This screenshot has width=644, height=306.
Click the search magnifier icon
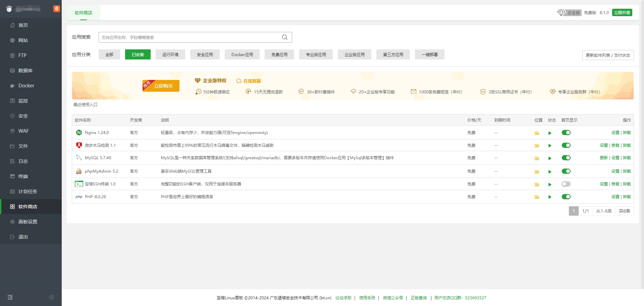click(x=284, y=37)
